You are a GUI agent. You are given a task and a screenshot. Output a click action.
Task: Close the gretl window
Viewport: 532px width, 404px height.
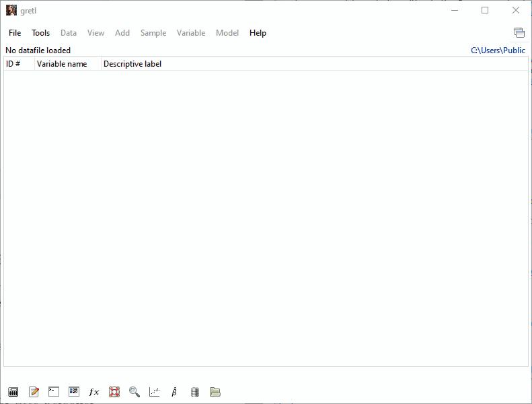(516, 10)
